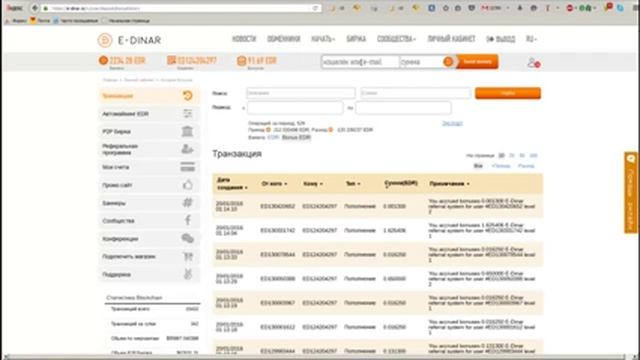Open Конференции via its chat bubbles icon
The width and height of the screenshot is (640, 360).
(x=187, y=238)
